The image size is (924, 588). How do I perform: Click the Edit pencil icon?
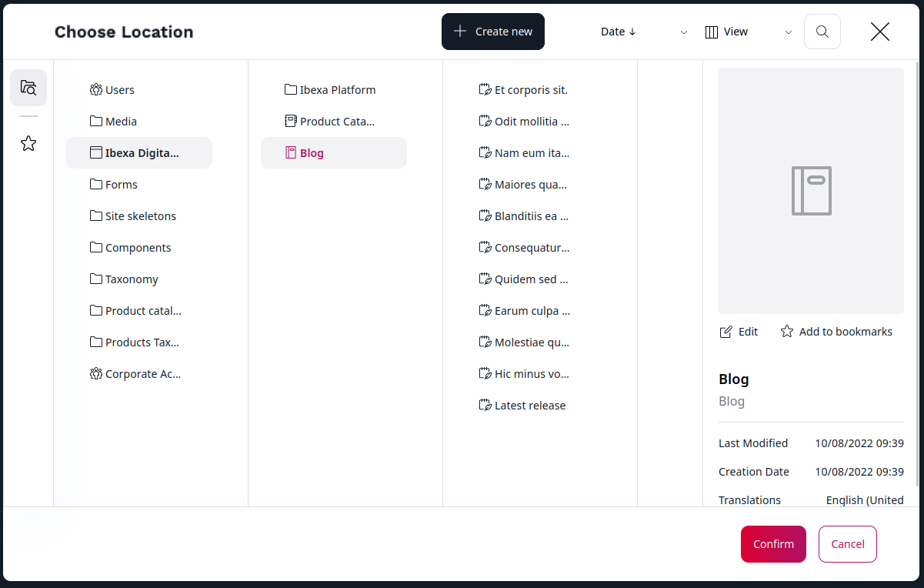pyautogui.click(x=726, y=332)
